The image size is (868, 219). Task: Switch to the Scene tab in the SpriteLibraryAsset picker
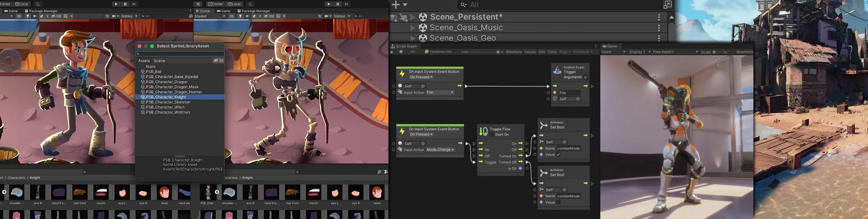(x=159, y=61)
